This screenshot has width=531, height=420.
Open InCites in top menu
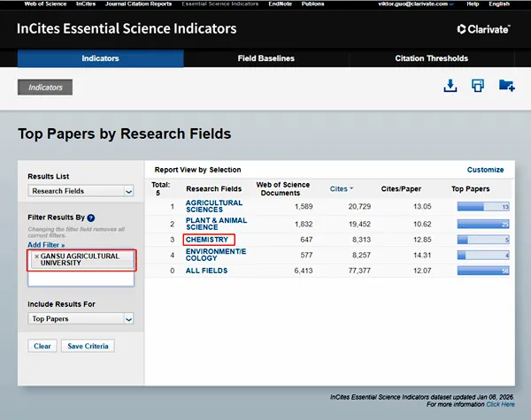[86, 4]
